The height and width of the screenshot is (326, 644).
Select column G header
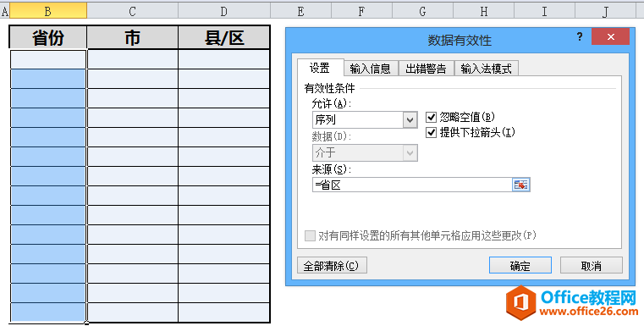click(x=422, y=11)
